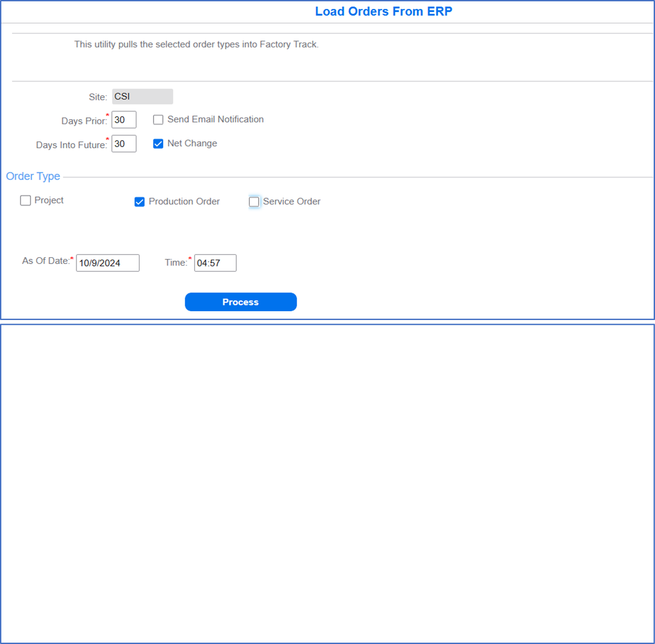Click the Process button
The width and height of the screenshot is (655, 644).
[241, 302]
